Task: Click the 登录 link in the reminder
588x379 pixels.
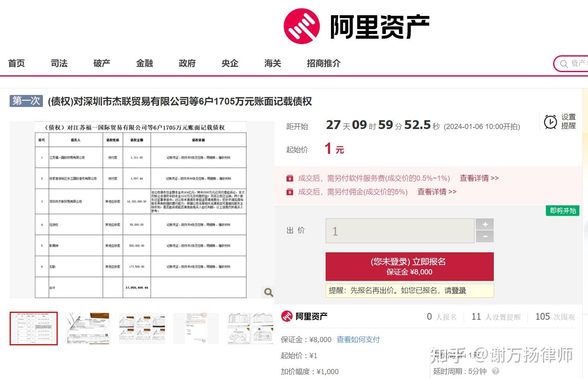Action: 459,290
